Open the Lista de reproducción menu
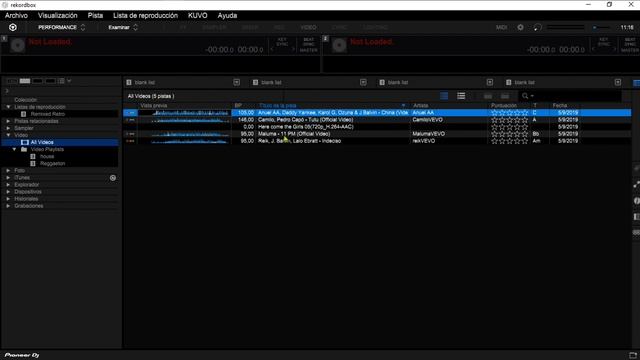 tap(145, 16)
